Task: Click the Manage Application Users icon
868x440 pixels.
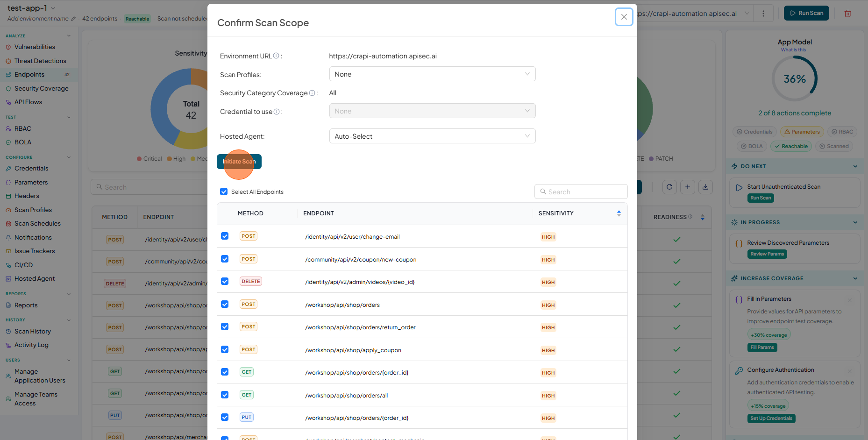Action: click(8, 376)
